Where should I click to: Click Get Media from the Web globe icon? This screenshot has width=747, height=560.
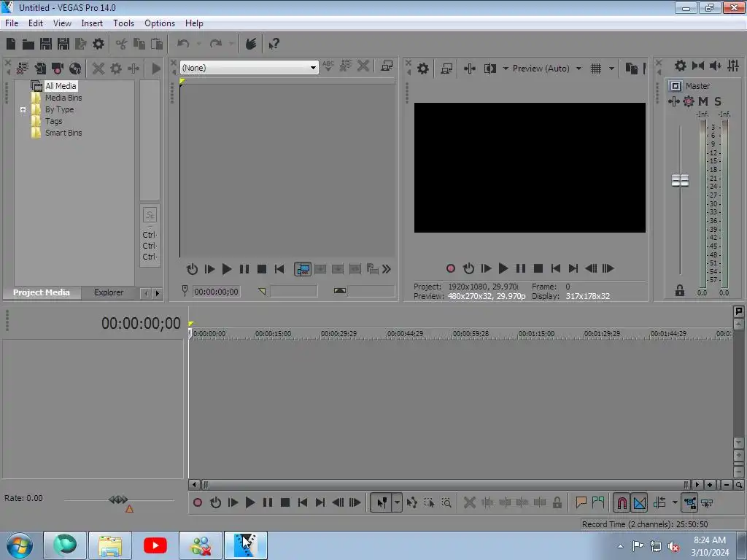75,69
